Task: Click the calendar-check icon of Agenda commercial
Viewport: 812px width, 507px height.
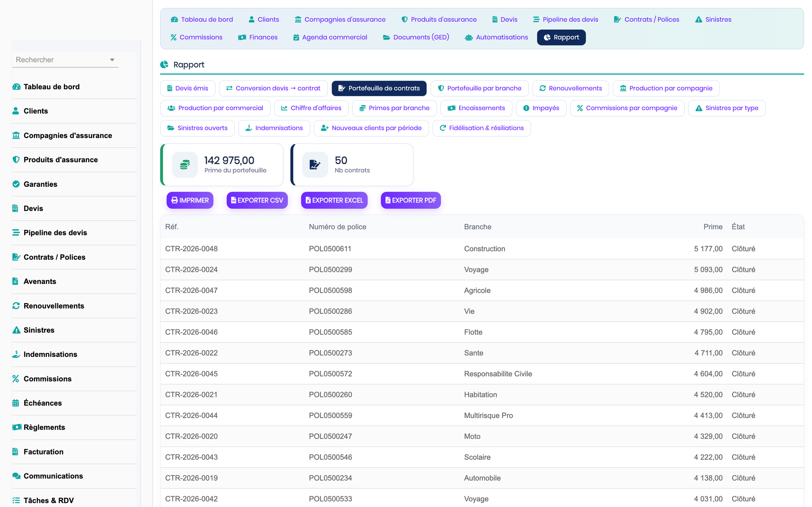Action: [x=296, y=38]
